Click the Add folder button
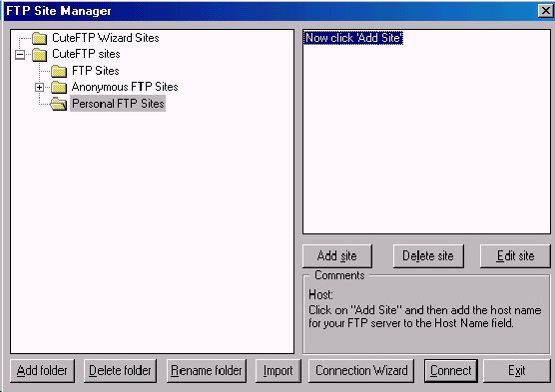 [x=42, y=371]
